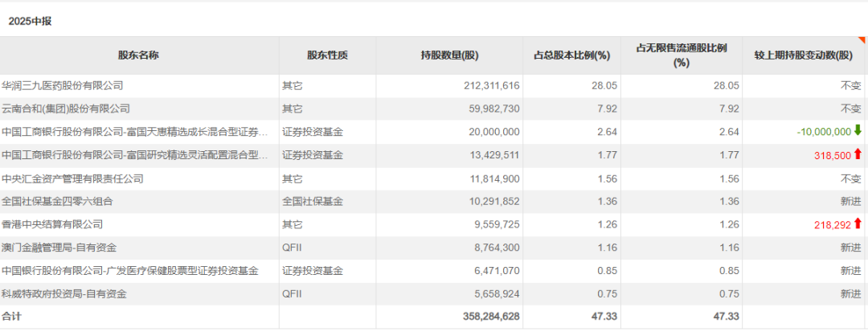
Task: Click the green down arrow beside -10,000,000
Action: pyautogui.click(x=858, y=130)
